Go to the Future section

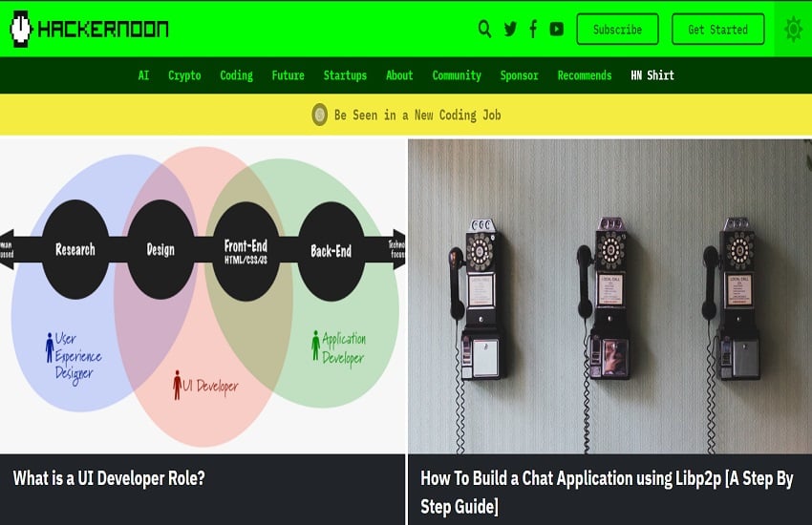[x=288, y=75]
